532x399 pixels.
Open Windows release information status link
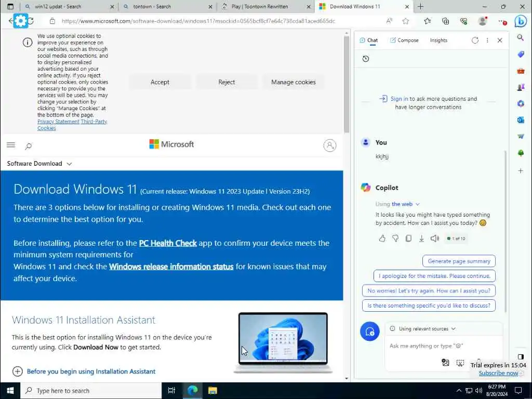point(171,267)
